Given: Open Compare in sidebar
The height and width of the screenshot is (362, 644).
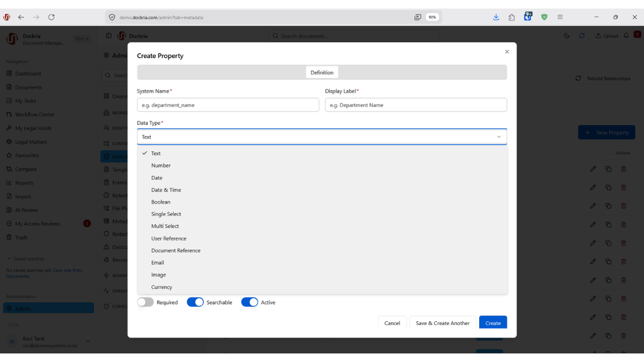Looking at the screenshot, I should click(48, 169).
